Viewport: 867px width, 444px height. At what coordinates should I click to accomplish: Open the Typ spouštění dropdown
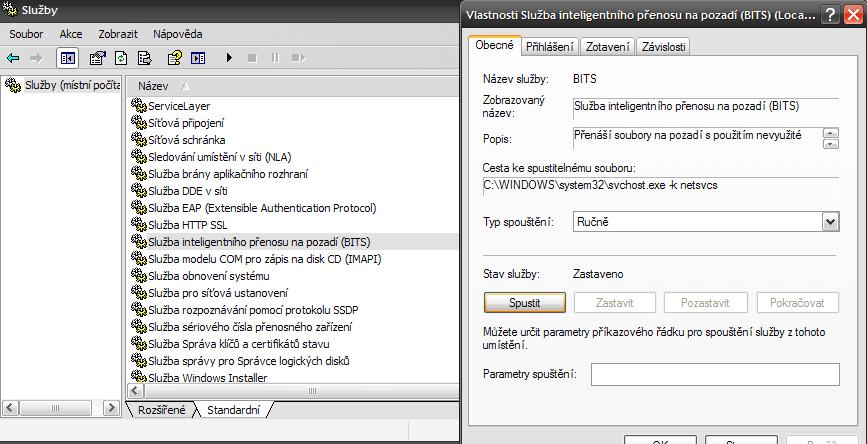[831, 222]
